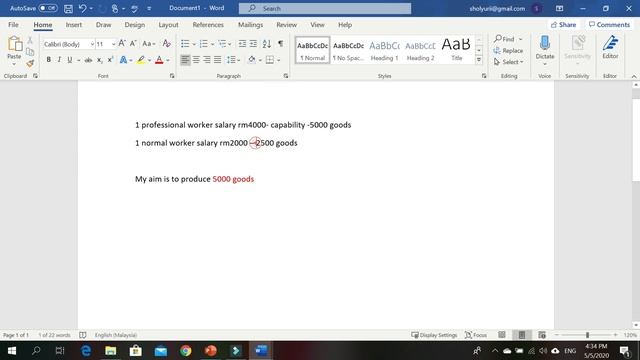
Task: Collapse the ribbon
Action: tap(634, 76)
